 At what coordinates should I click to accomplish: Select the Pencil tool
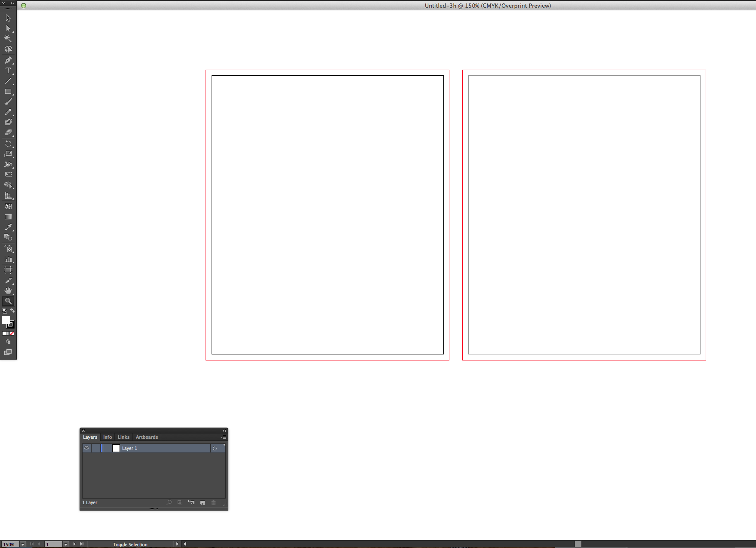(x=8, y=112)
